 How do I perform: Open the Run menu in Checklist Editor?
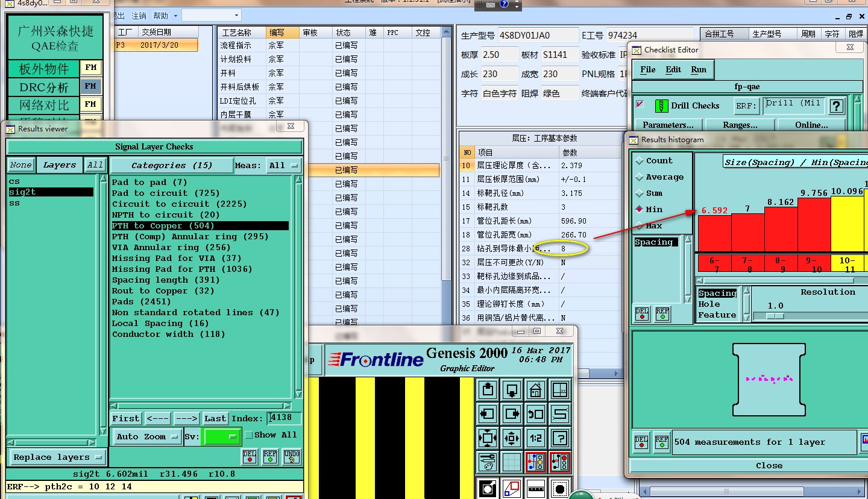point(699,70)
